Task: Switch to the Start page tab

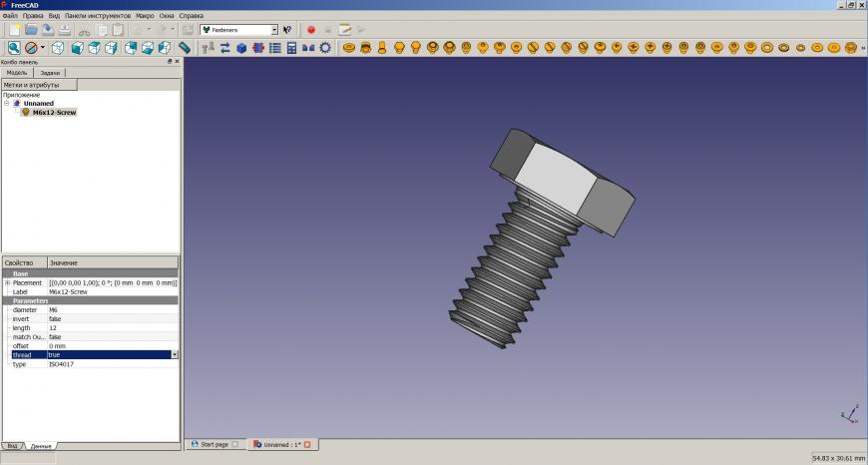Action: click(x=214, y=444)
